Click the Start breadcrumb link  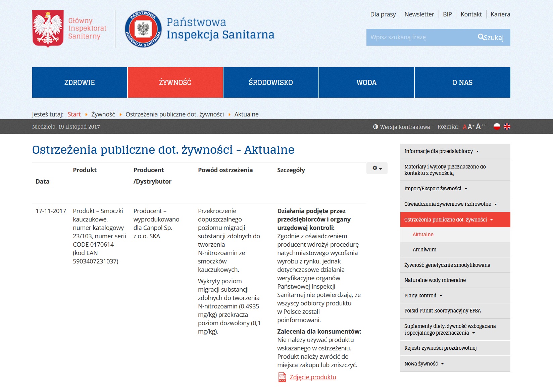[x=74, y=114]
